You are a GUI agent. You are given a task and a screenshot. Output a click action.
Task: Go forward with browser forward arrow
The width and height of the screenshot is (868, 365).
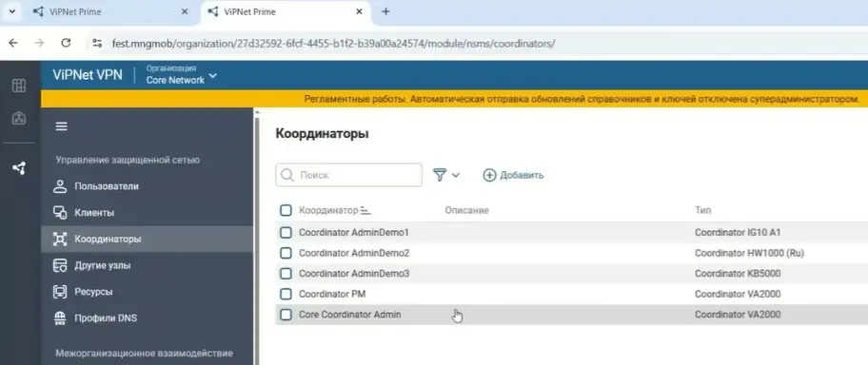pos(39,43)
